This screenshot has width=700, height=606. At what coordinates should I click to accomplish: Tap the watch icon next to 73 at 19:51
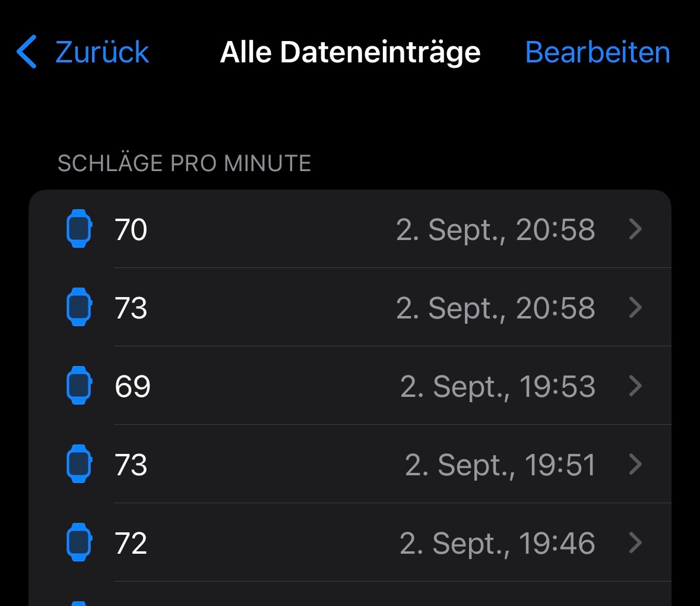pos(79,464)
